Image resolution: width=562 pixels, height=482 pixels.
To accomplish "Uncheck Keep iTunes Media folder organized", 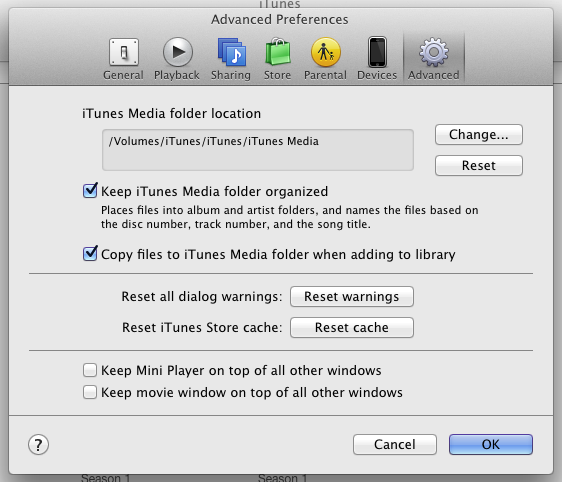I will [x=90, y=191].
